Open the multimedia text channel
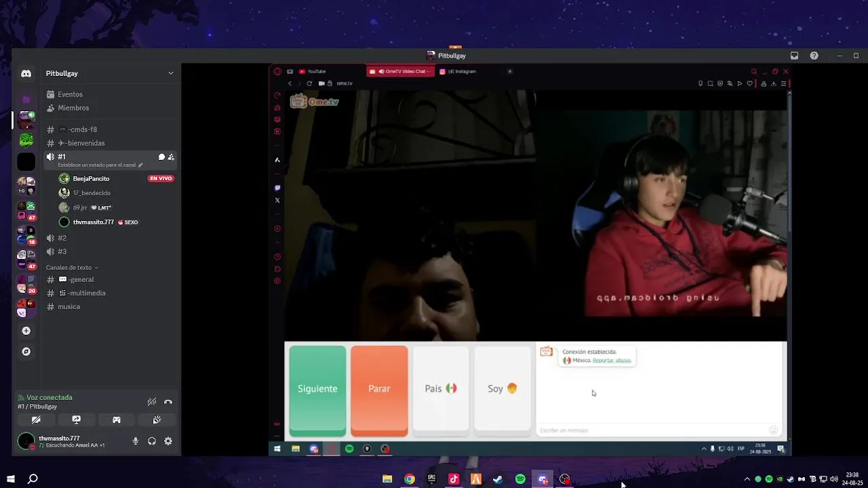The height and width of the screenshot is (488, 868). coord(110,293)
